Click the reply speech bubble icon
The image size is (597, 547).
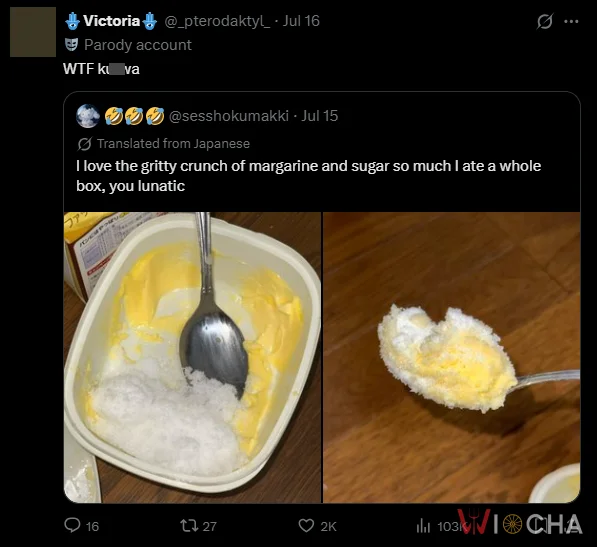tap(72, 525)
